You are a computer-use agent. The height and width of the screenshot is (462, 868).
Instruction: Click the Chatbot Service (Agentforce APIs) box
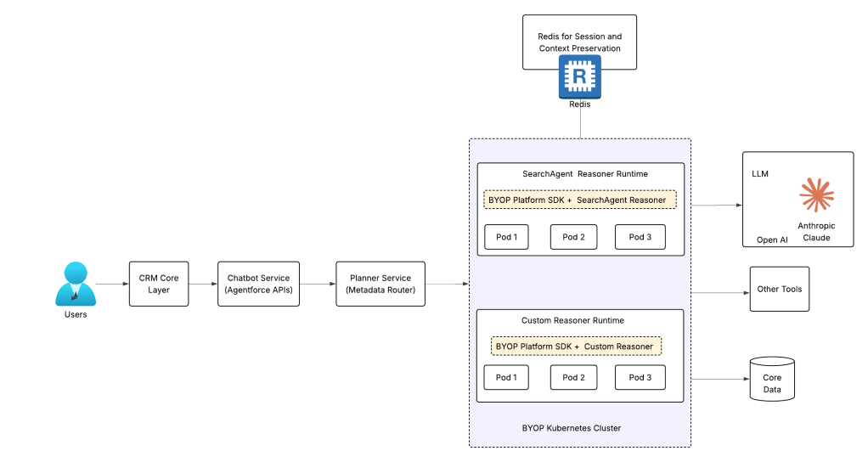pos(258,284)
